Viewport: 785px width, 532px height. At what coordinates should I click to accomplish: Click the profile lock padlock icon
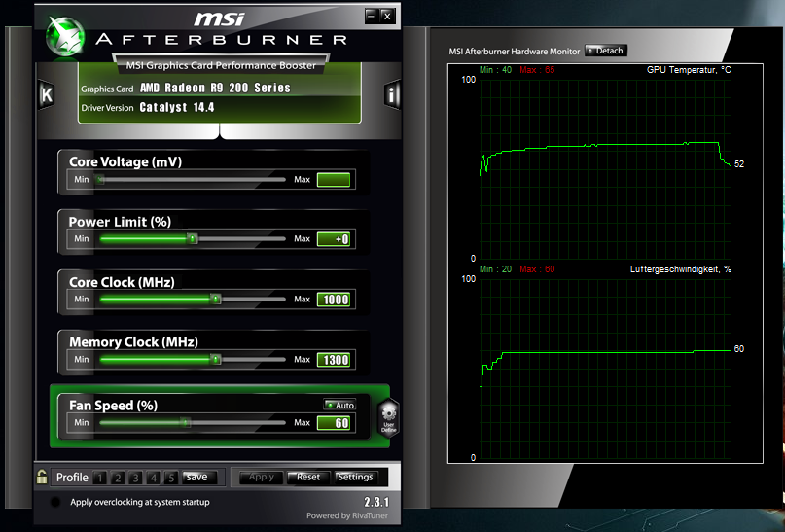click(42, 477)
